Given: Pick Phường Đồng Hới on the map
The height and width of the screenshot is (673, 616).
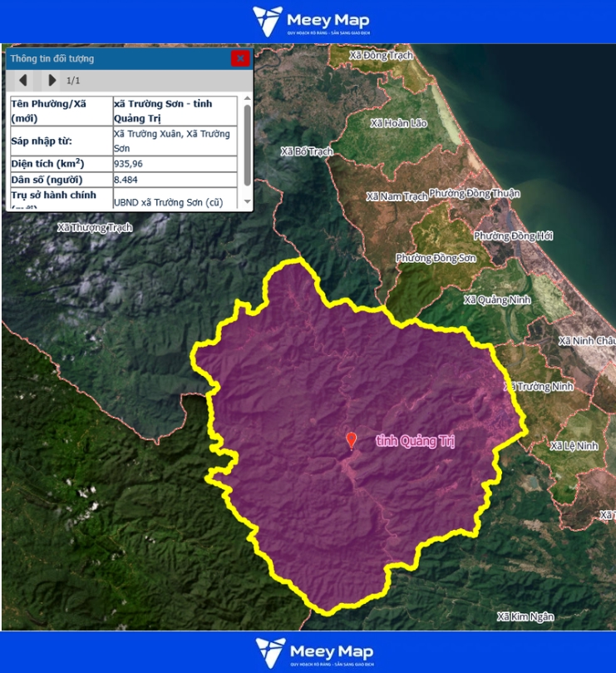Looking at the screenshot, I should coord(513,236).
